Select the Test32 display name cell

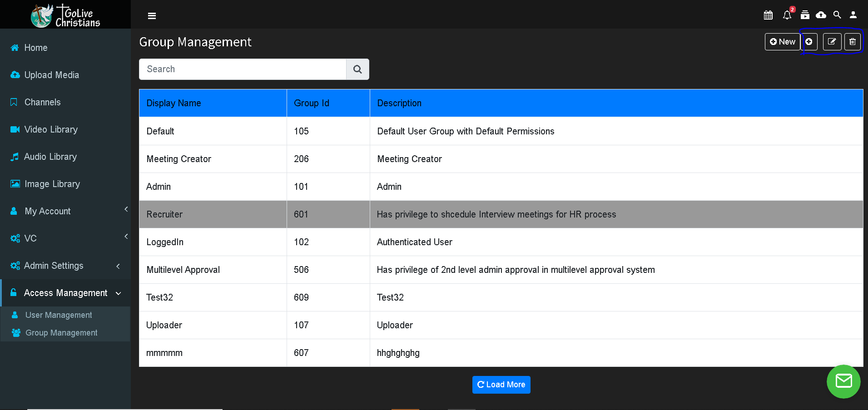pyautogui.click(x=213, y=297)
